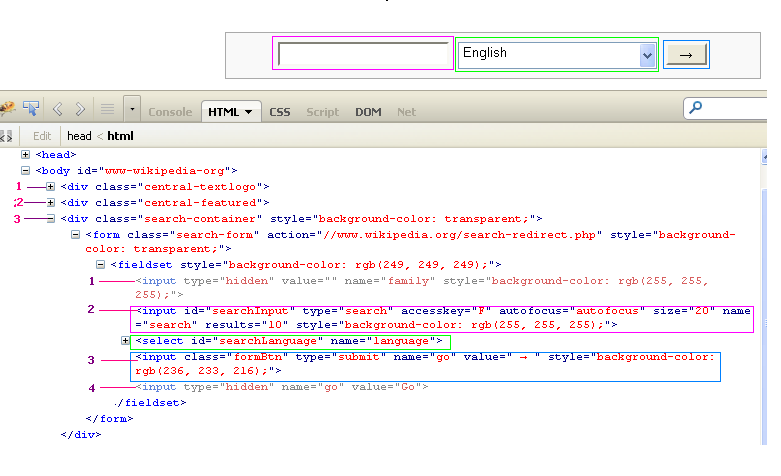The height and width of the screenshot is (476, 781).
Task: Expand the central-textlogo div
Action: click(50, 187)
